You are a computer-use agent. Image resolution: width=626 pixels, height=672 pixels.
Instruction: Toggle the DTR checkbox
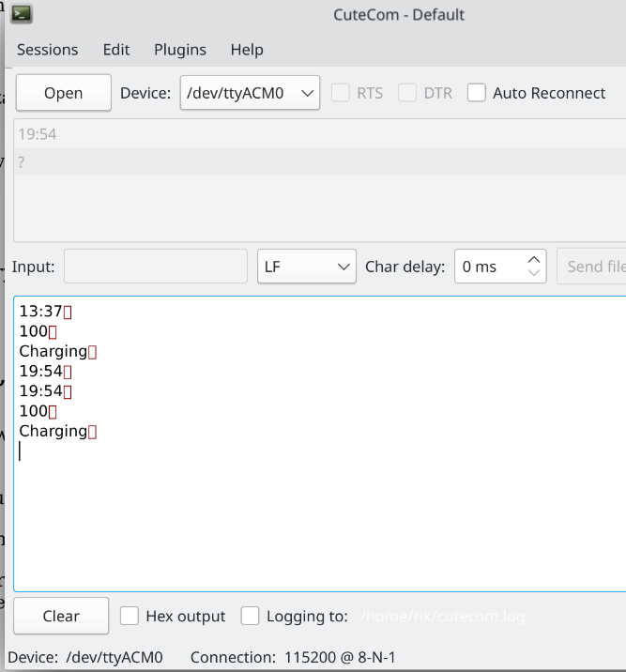[407, 93]
